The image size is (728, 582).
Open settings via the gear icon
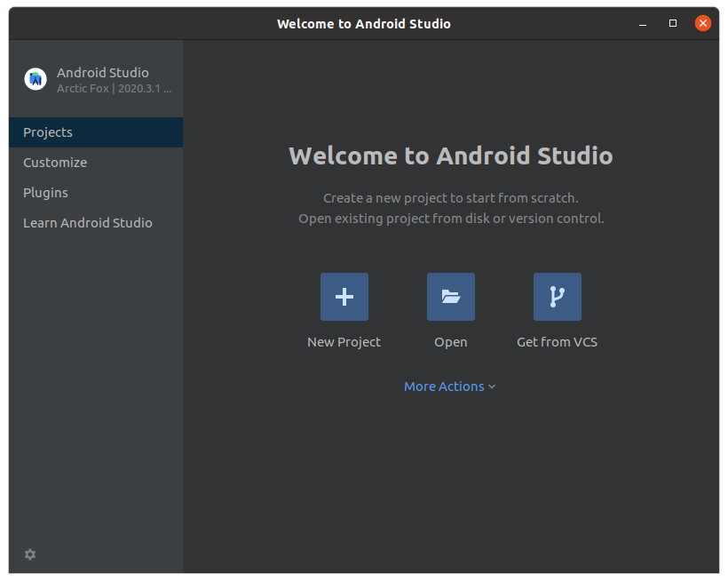coord(30,554)
